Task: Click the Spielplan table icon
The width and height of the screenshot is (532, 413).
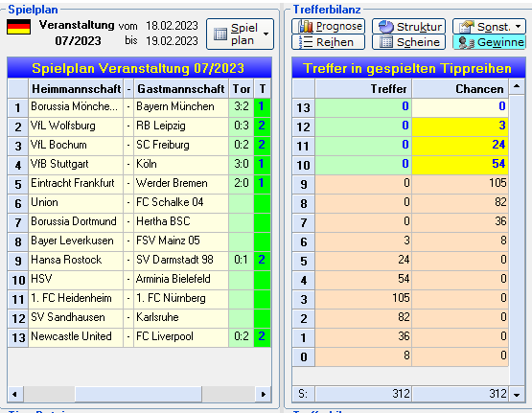Action: [220, 34]
